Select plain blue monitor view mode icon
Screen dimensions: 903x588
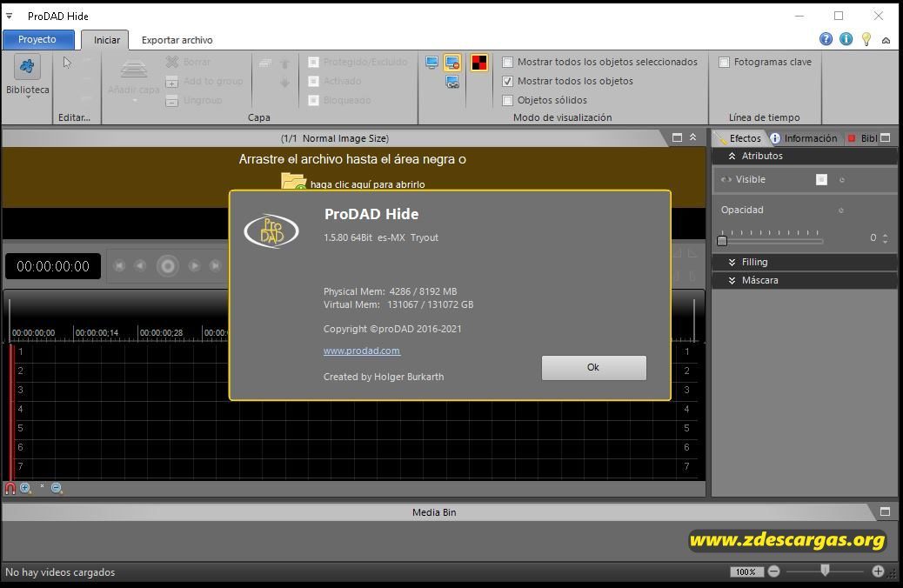(431, 63)
